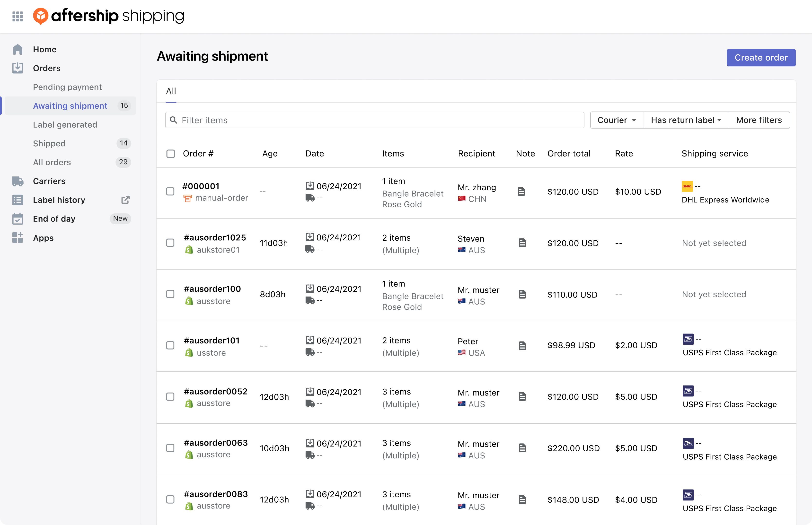Open order #000001 link
This screenshot has height=525, width=812.
[201, 186]
